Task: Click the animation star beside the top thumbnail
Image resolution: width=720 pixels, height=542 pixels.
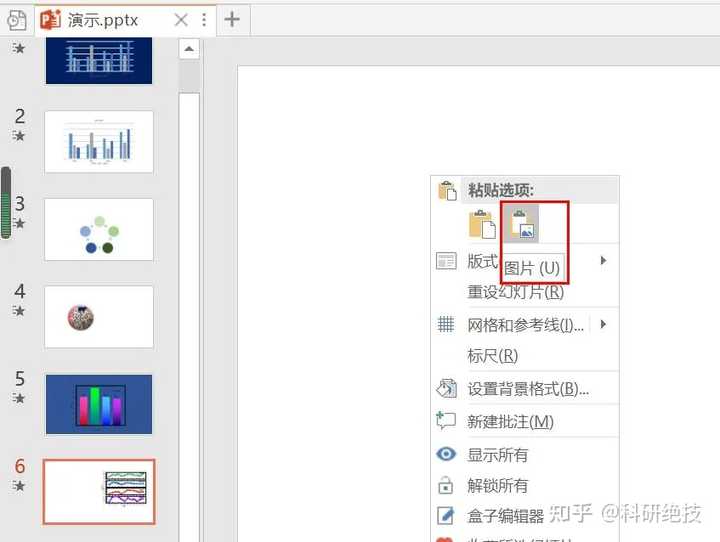Action: (19, 48)
